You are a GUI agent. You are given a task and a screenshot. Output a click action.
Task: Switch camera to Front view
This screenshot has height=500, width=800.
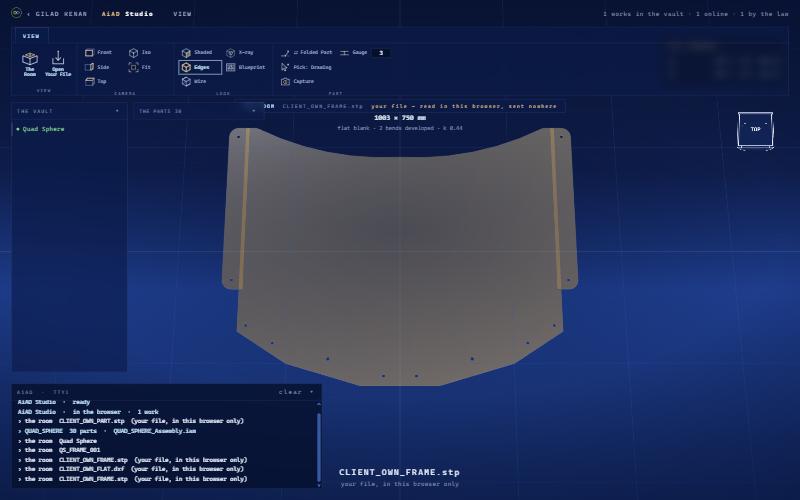click(x=98, y=53)
